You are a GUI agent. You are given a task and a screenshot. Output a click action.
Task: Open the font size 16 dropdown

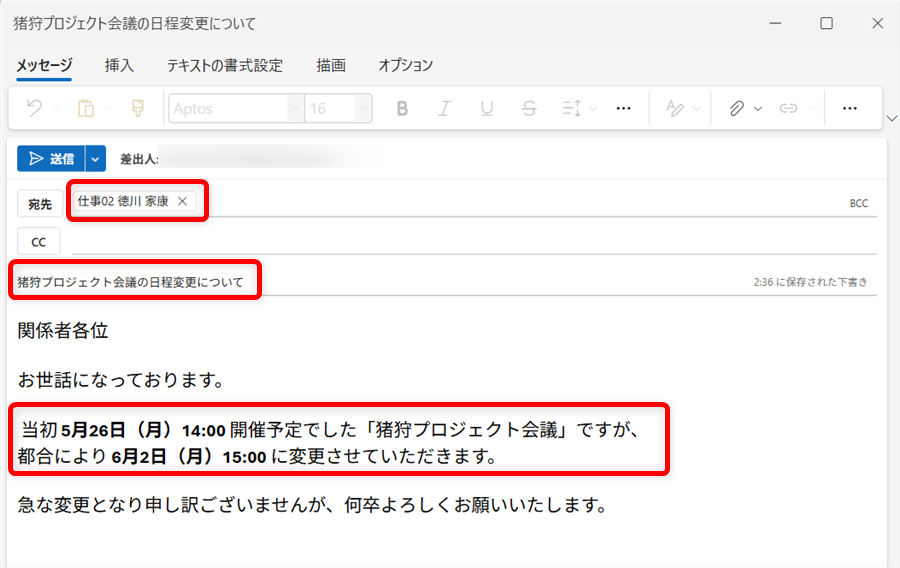[x=363, y=108]
